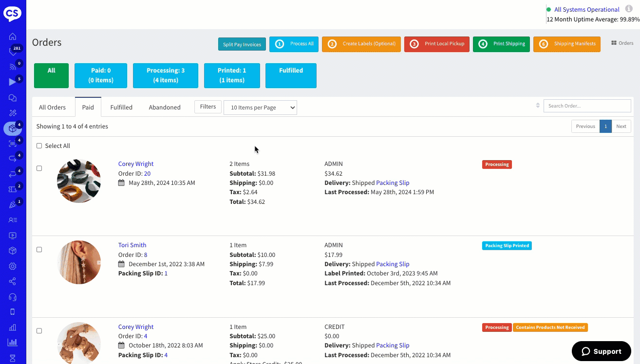Open the Items per Page dropdown
This screenshot has width=640, height=364.
pyautogui.click(x=260, y=108)
